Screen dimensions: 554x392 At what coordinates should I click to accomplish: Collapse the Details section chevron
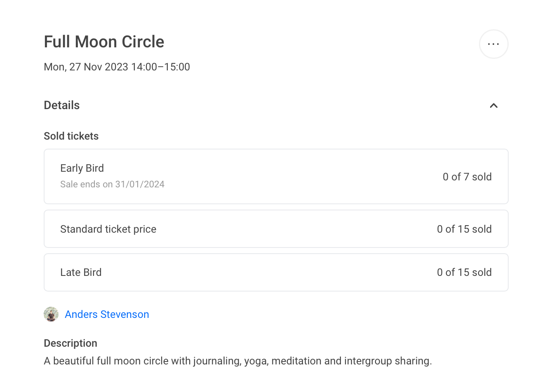pos(493,106)
